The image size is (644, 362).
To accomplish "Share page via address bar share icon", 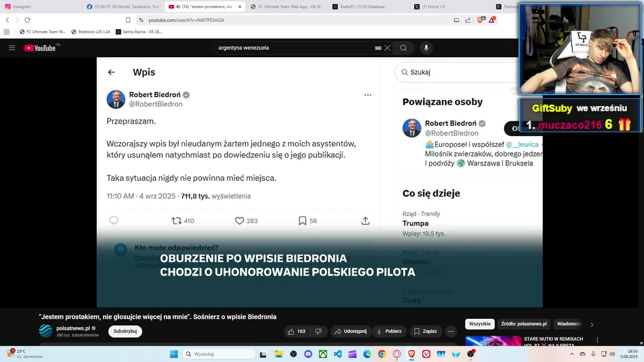I will click(x=468, y=20).
